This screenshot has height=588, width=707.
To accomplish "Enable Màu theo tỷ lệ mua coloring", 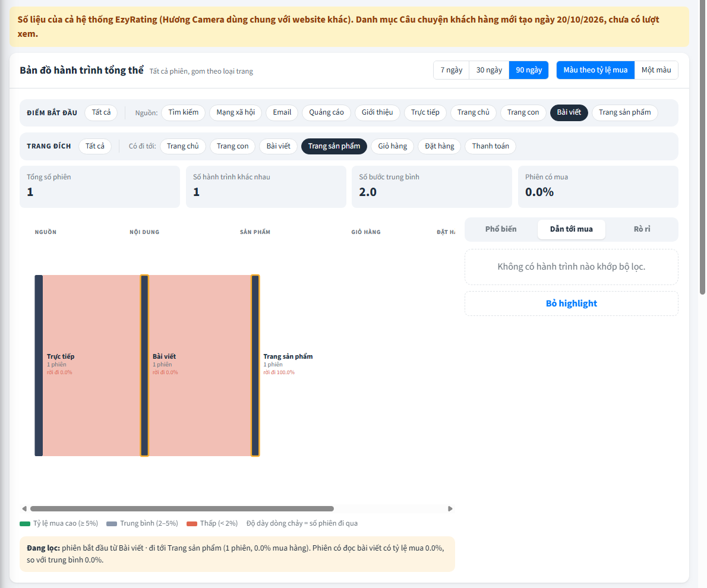I will click(596, 70).
